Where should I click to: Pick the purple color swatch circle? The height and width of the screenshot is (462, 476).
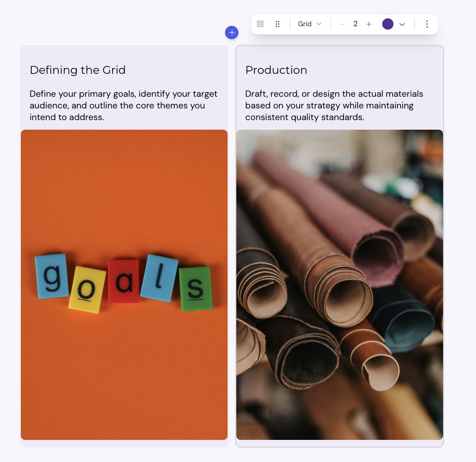pyautogui.click(x=388, y=24)
